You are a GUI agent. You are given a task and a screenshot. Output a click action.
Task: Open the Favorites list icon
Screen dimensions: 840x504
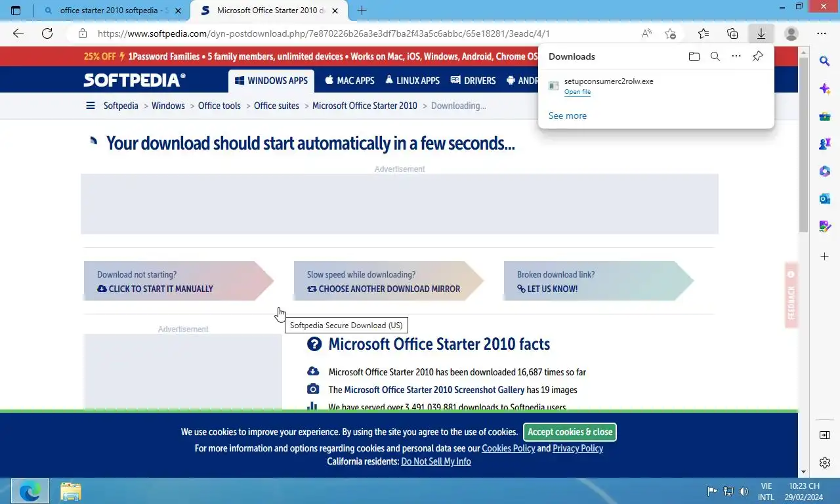(x=703, y=33)
